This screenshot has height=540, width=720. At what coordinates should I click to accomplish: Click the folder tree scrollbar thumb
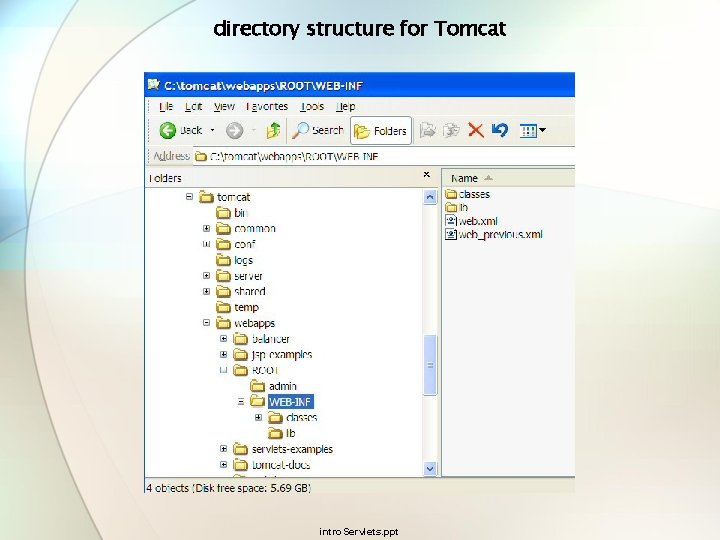(430, 365)
